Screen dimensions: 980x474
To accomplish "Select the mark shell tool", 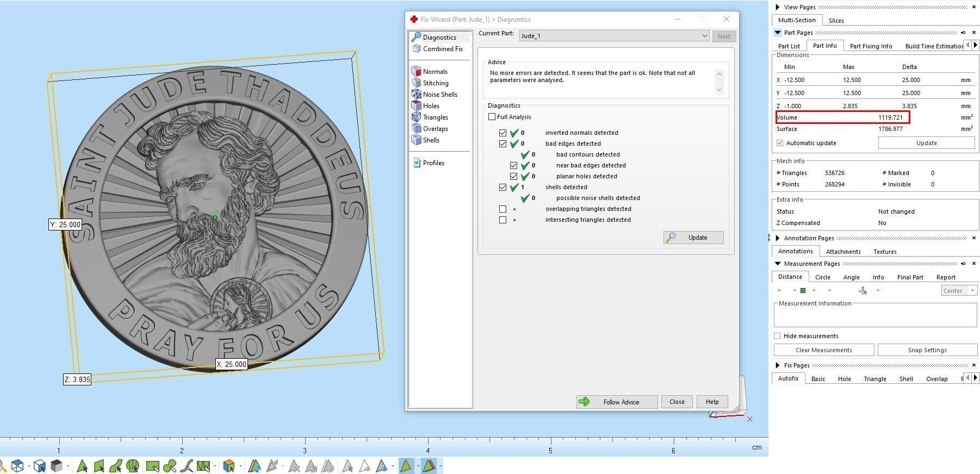I will click(x=132, y=466).
